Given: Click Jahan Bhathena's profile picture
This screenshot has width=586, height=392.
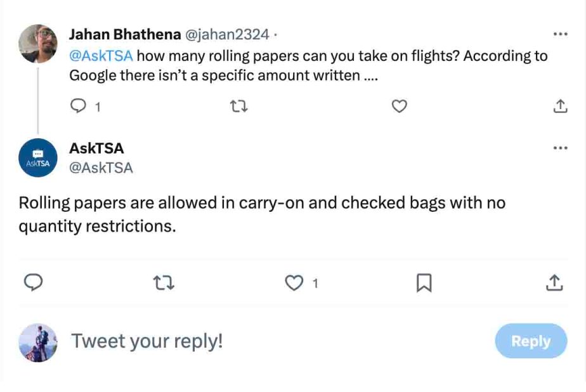Looking at the screenshot, I should [38, 44].
